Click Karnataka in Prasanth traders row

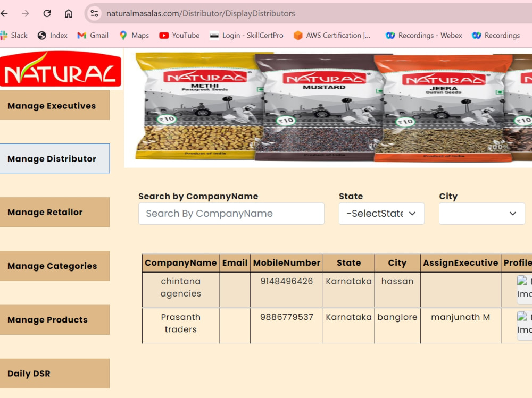tap(349, 317)
